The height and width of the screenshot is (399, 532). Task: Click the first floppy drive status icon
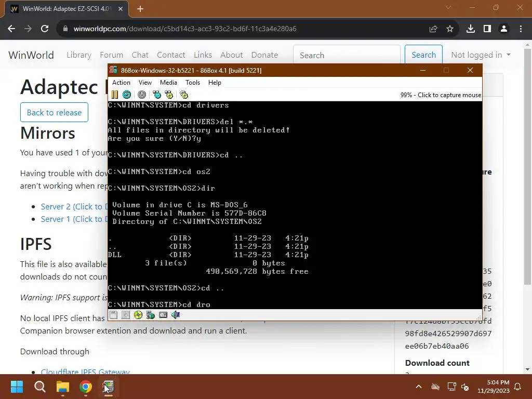(113, 315)
